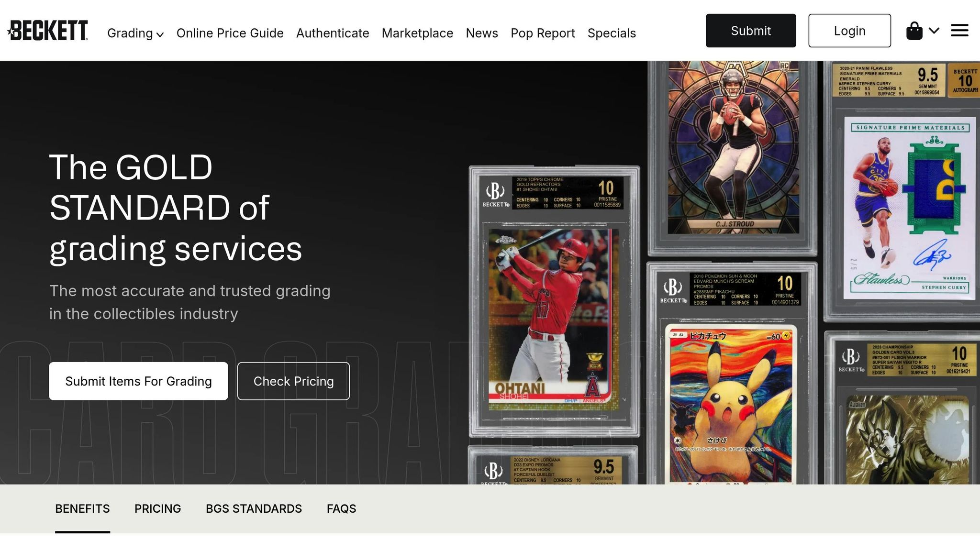Open the hamburger menu
This screenshot has height=551, width=980.
click(959, 31)
